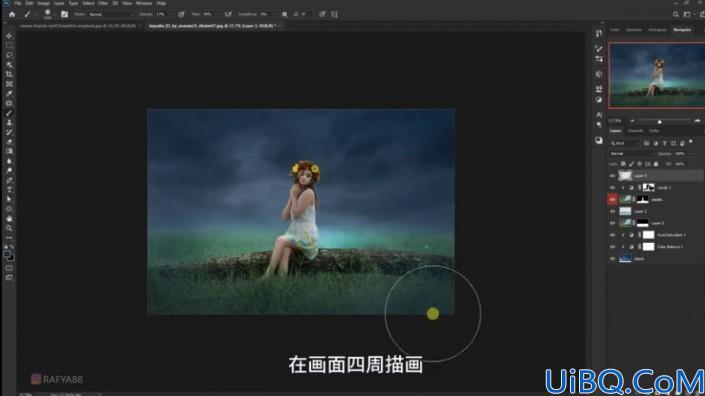Select the Zoom tool
The height and width of the screenshot is (396, 705).
pos(9,228)
